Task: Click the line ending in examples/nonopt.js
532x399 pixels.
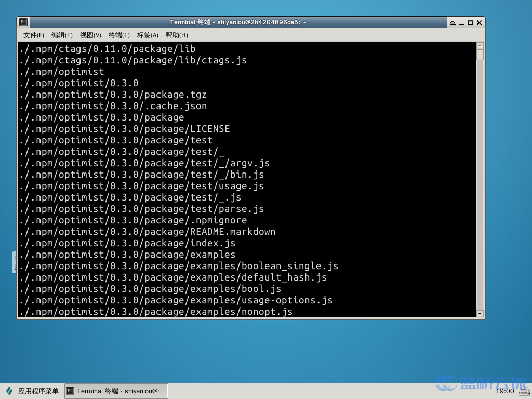Action: 156,312
